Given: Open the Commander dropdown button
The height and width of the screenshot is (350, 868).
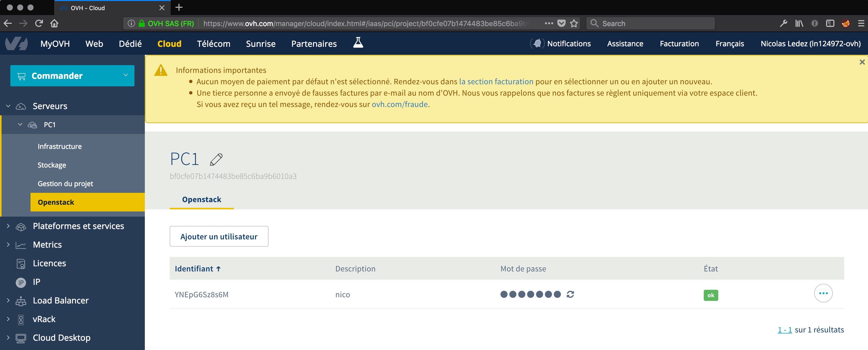Looking at the screenshot, I should (72, 76).
